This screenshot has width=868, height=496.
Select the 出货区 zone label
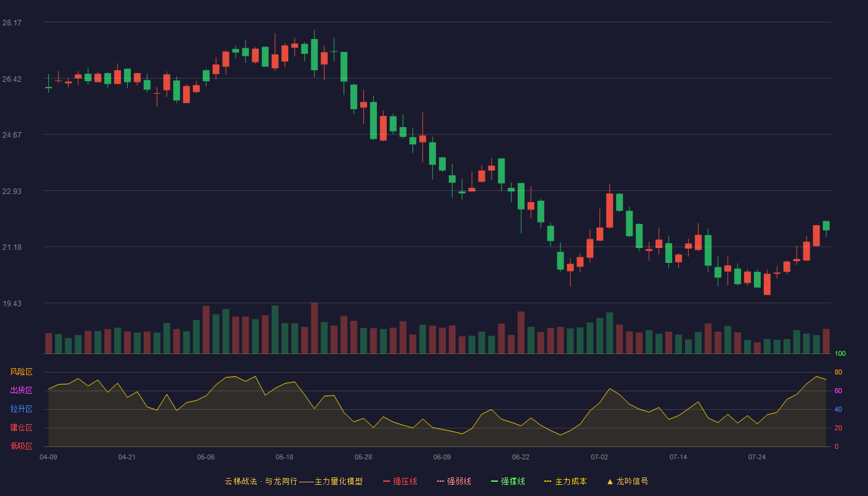point(21,391)
